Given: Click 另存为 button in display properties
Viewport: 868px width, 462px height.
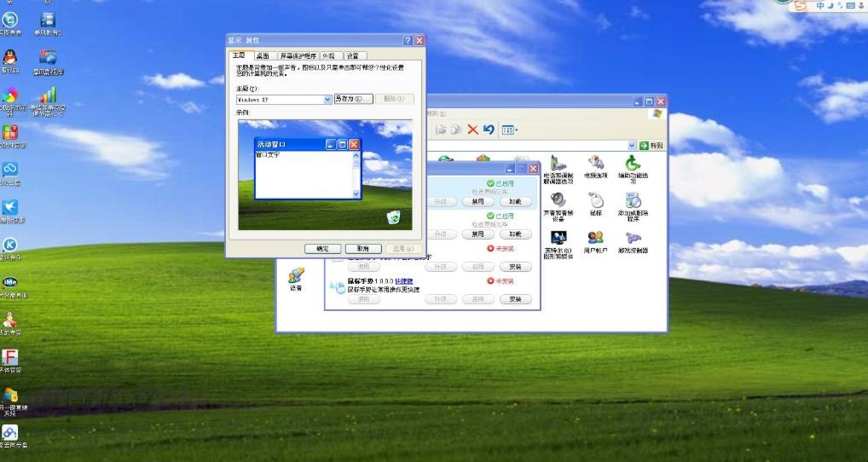Looking at the screenshot, I should tap(353, 99).
